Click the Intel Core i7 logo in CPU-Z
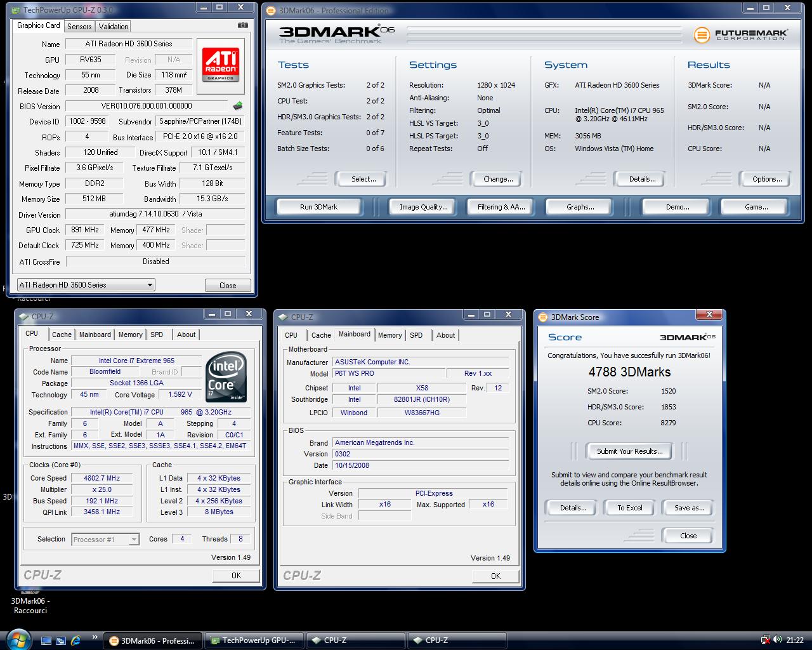 click(x=226, y=378)
